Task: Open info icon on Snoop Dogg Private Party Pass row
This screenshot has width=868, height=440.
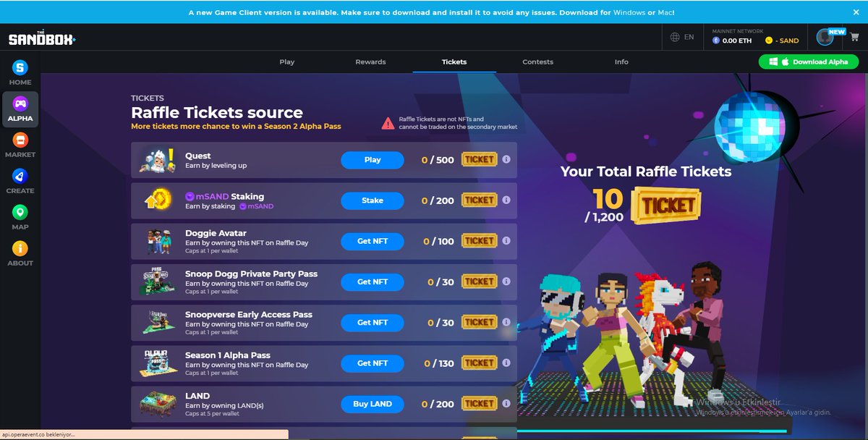Action: pyautogui.click(x=506, y=281)
